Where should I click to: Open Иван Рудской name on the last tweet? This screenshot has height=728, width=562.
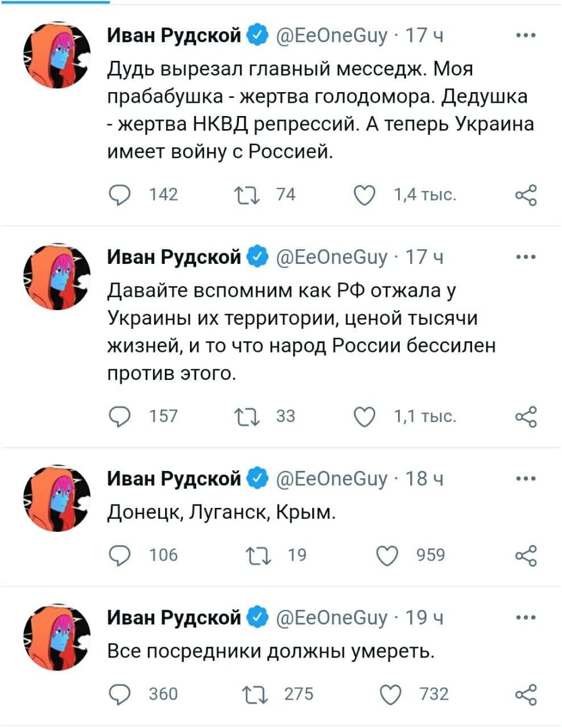pyautogui.click(x=175, y=617)
